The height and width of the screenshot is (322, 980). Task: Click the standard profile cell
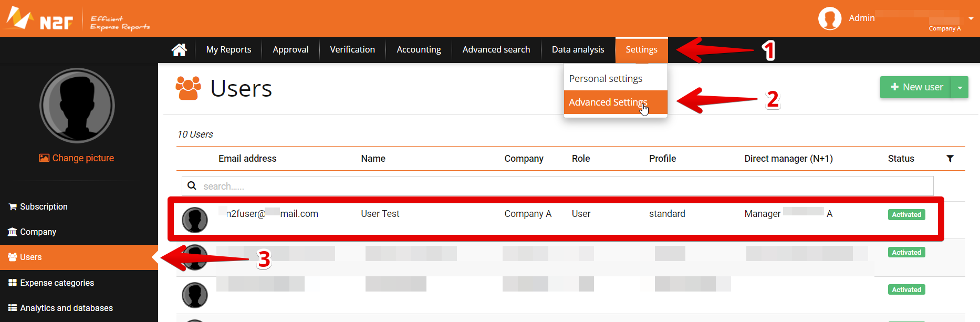pyautogui.click(x=667, y=214)
